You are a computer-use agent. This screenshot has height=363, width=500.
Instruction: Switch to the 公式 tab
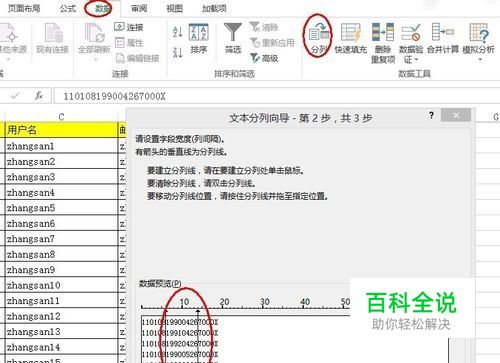68,8
